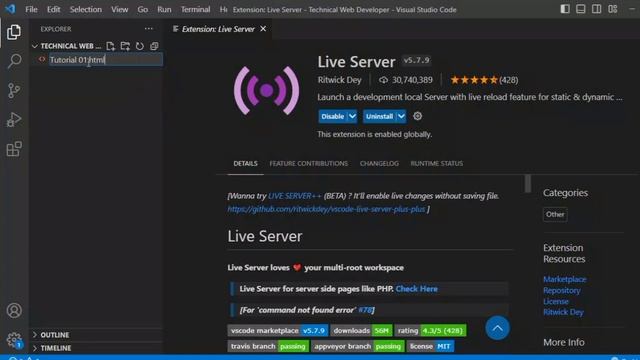
Task: Open the Repository resource link
Action: click(562, 290)
